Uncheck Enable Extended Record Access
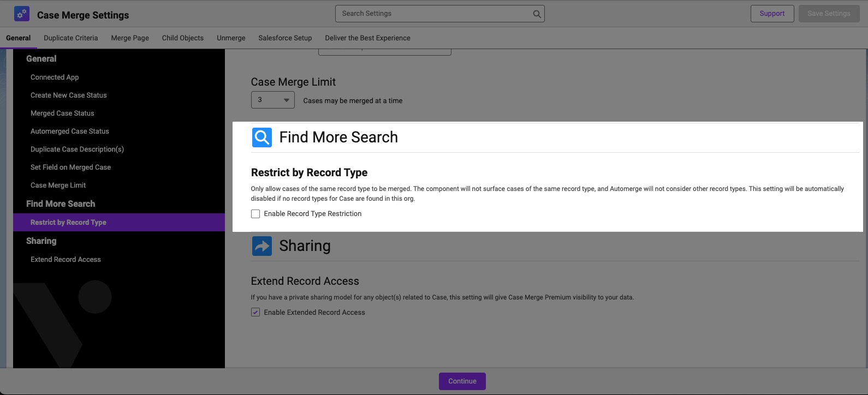 click(255, 313)
